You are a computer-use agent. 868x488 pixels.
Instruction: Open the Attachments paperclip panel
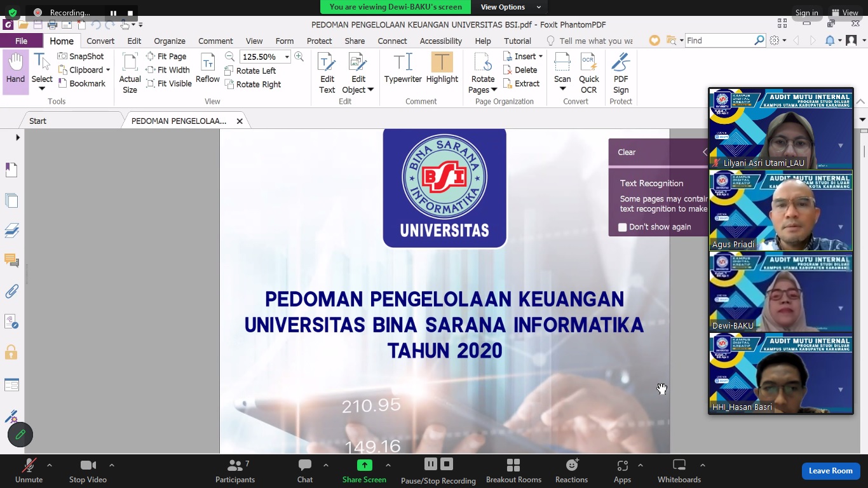11,291
